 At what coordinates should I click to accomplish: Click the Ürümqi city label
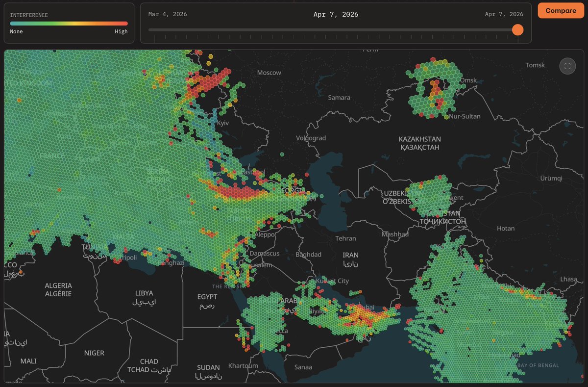tap(552, 179)
